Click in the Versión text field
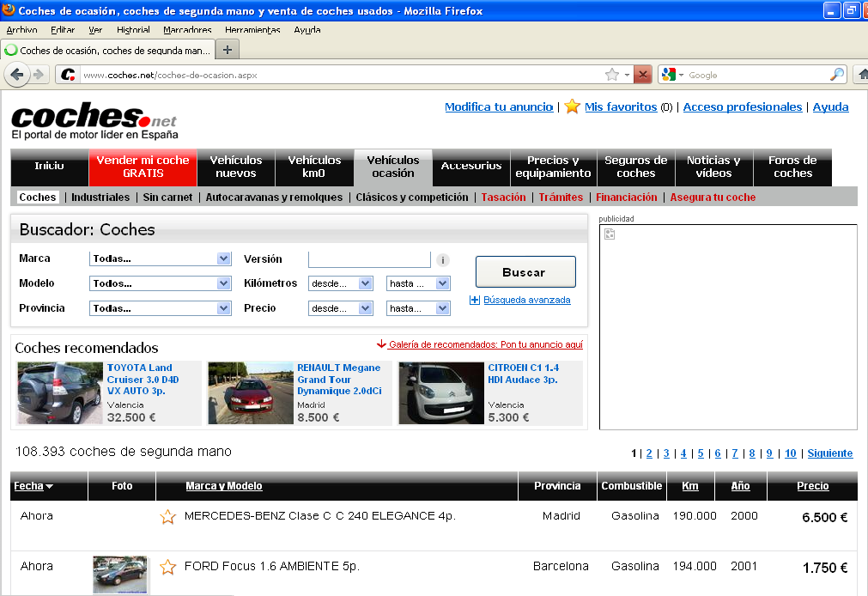 [369, 259]
